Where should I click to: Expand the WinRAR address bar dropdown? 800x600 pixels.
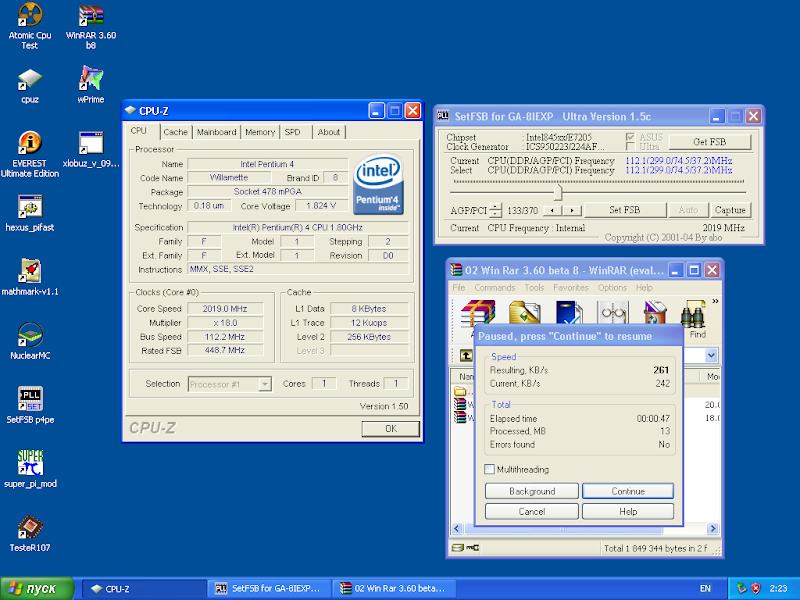tap(711, 355)
